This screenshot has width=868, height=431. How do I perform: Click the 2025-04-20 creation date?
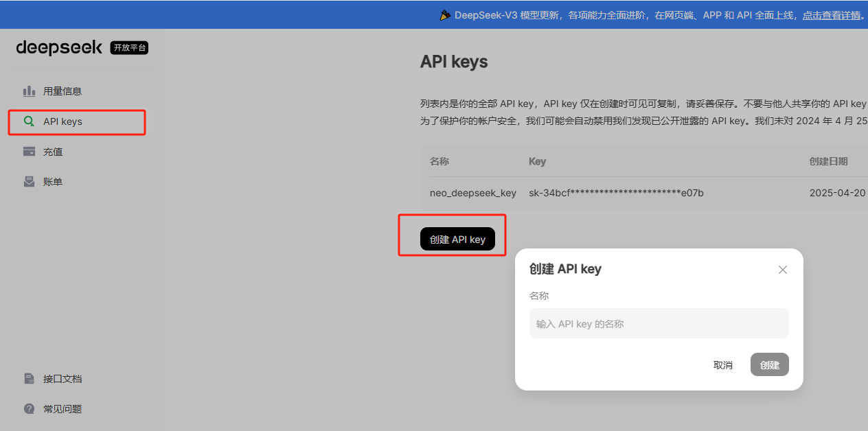pyautogui.click(x=838, y=193)
